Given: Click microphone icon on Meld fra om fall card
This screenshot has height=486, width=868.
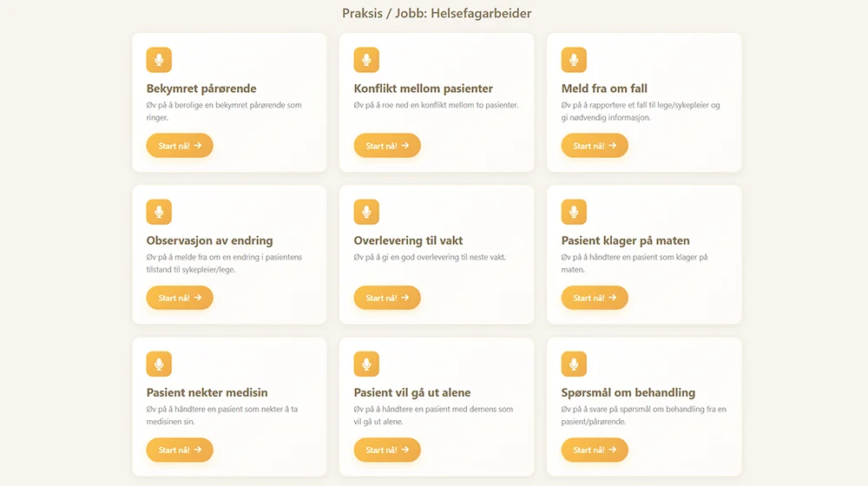Looking at the screenshot, I should tap(574, 60).
